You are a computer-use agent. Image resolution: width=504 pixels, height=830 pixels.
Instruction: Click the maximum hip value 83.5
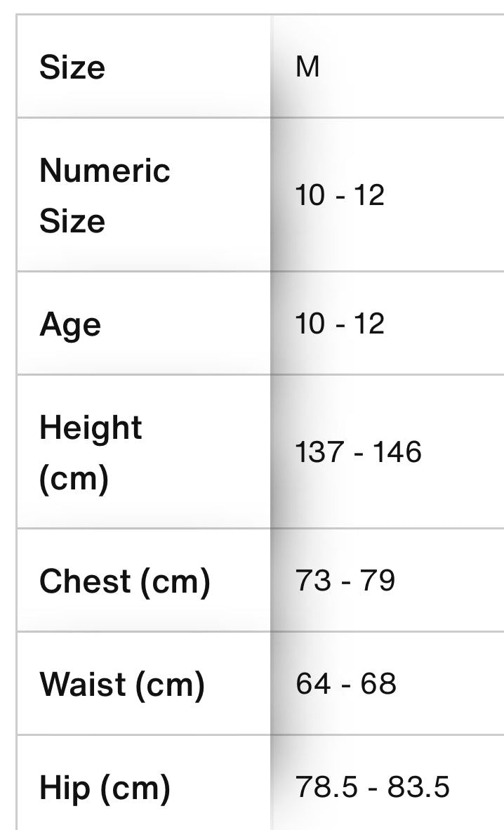(420, 788)
